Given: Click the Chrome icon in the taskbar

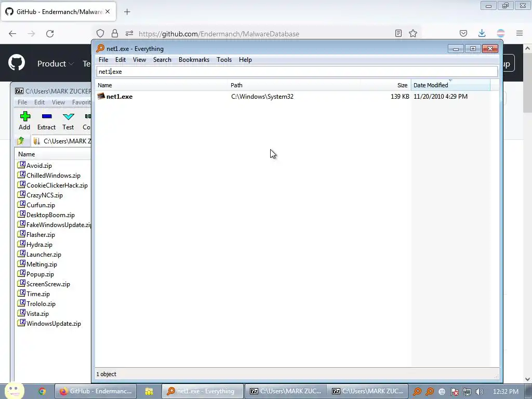Looking at the screenshot, I should 42,391.
